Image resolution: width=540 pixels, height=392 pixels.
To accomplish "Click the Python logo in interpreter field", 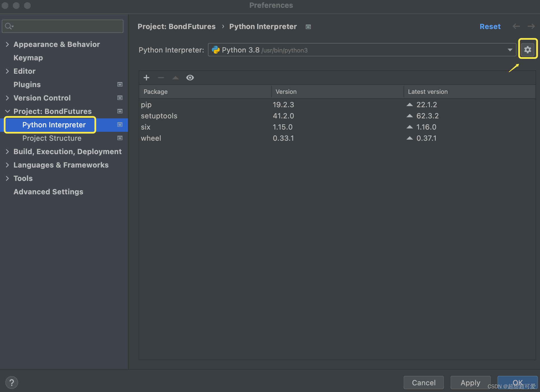I will pos(216,50).
